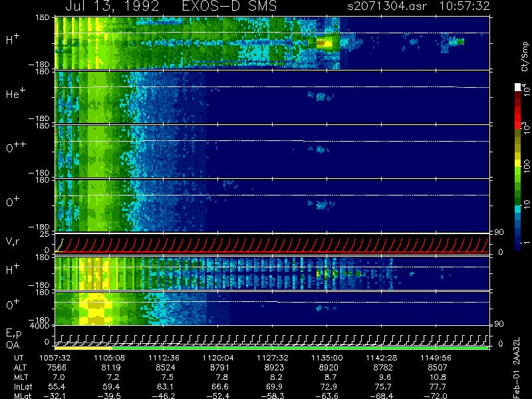The height and width of the screenshot is (399, 532).
Task: Click the "MLT" row header
Action: click(21, 377)
